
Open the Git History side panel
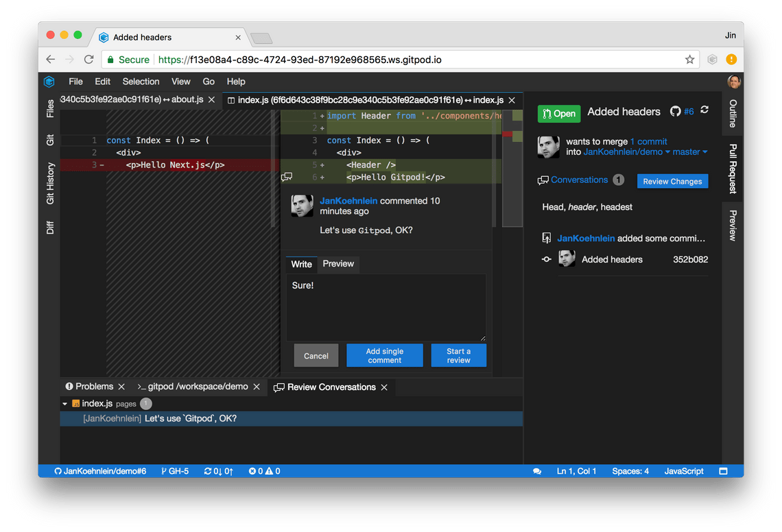50,183
